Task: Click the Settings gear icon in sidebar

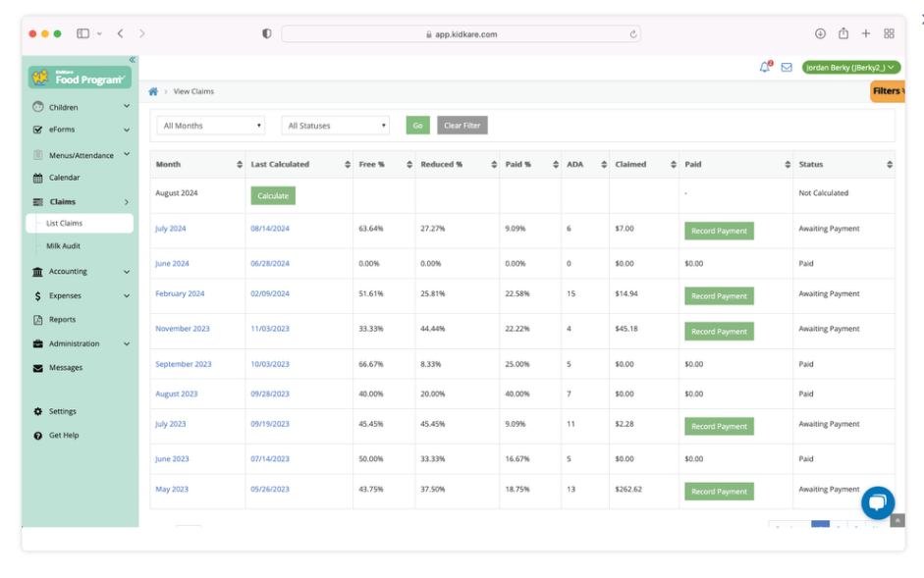Action: [x=38, y=411]
